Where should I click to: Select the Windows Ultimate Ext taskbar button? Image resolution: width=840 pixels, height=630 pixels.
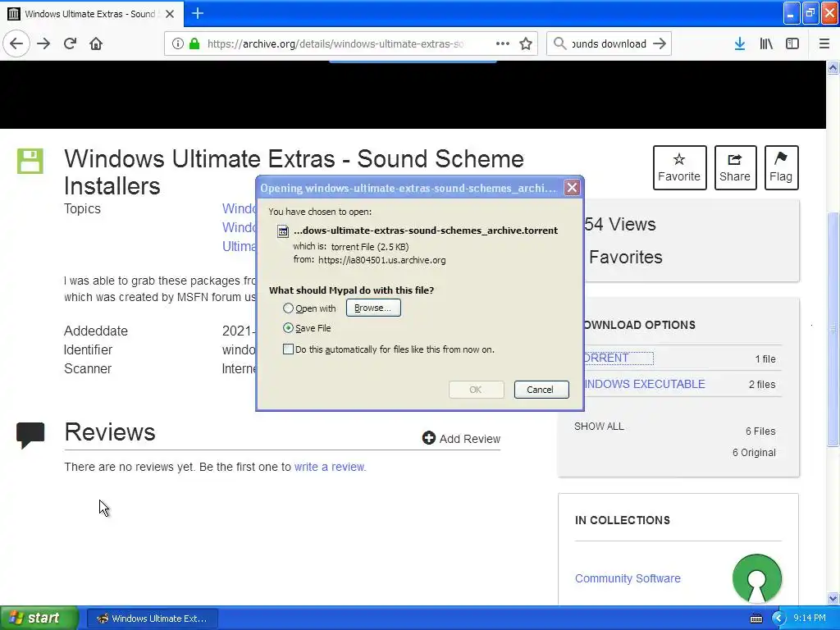coord(152,619)
